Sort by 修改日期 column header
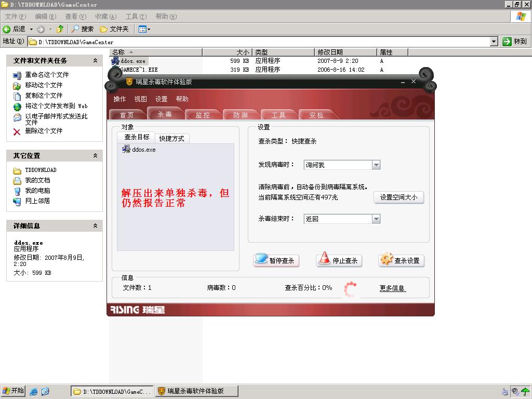The image size is (532, 399). (x=345, y=52)
